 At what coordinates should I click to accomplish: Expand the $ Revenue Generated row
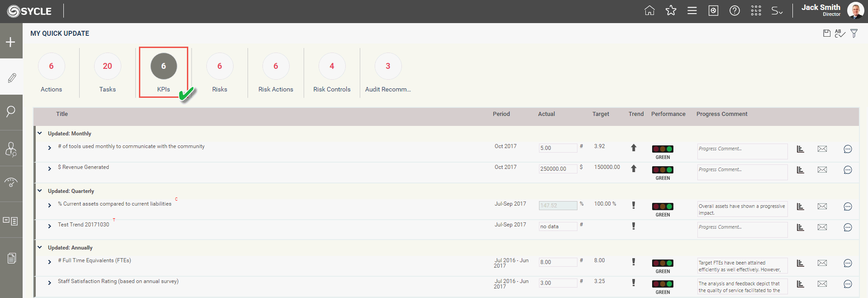pyautogui.click(x=50, y=168)
